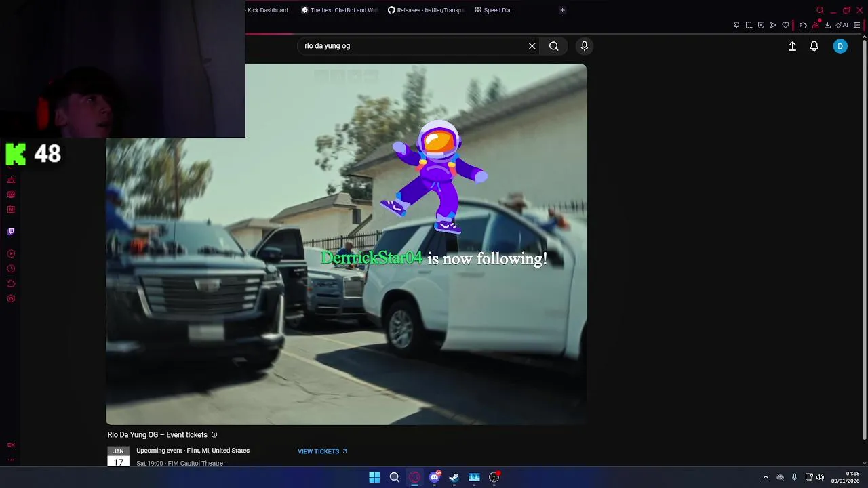The width and height of the screenshot is (868, 488).
Task: Click the Kick viewer count 48 overlay
Action: (x=34, y=154)
